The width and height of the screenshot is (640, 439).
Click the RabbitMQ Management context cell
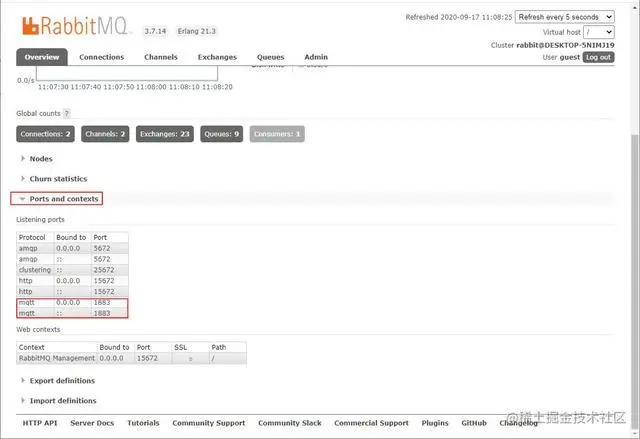click(x=57, y=358)
